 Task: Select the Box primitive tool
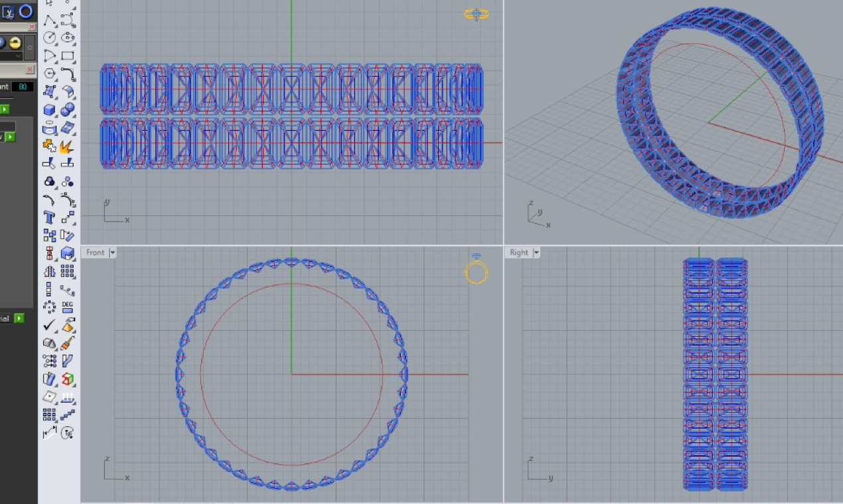[48, 109]
